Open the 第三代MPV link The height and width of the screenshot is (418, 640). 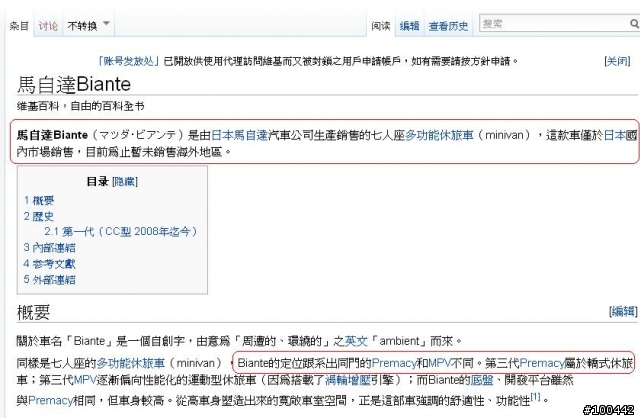click(x=84, y=380)
